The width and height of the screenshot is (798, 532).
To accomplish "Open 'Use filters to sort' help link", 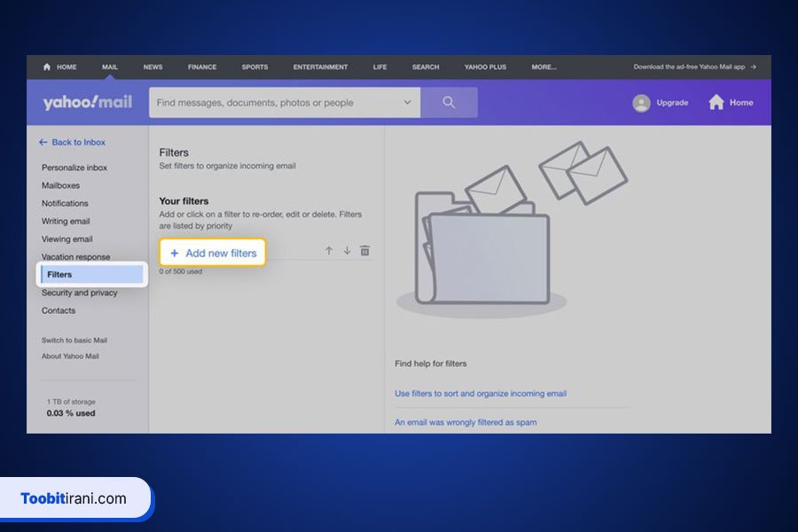I will [x=480, y=394].
